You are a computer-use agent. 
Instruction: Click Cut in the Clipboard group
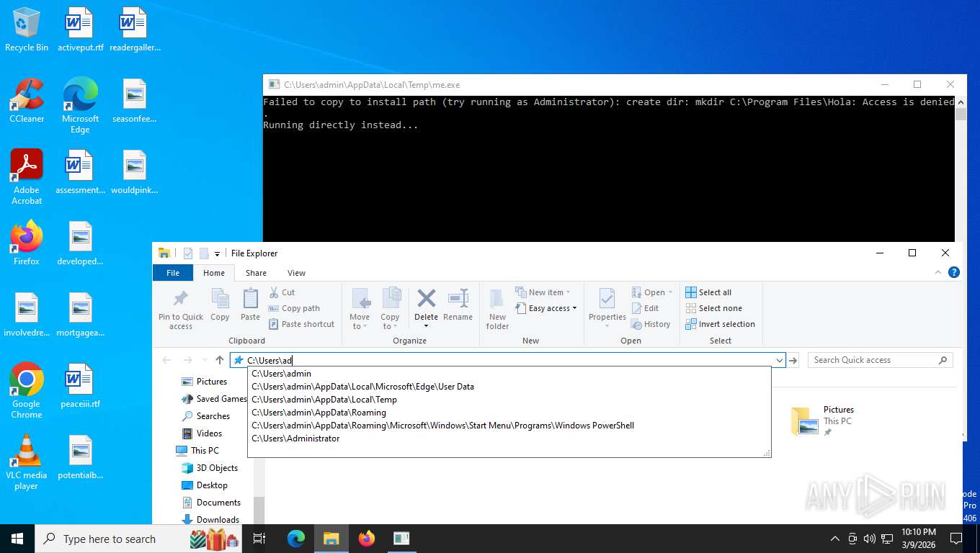(282, 292)
